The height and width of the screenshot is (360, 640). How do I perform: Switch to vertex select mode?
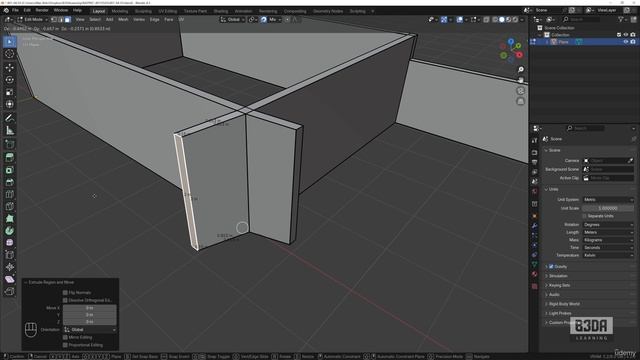tap(54, 19)
